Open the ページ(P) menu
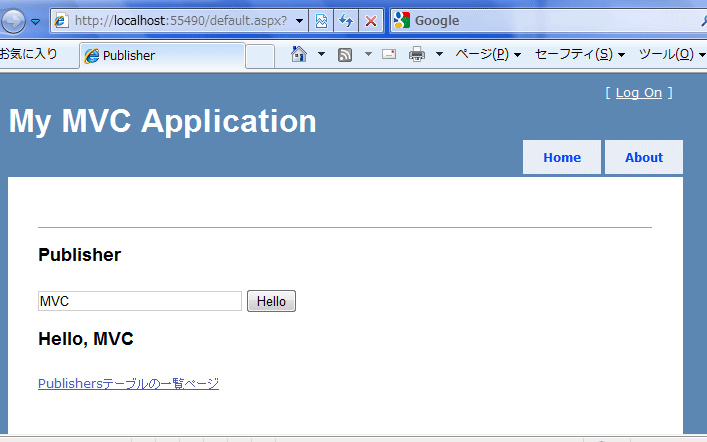 487,55
